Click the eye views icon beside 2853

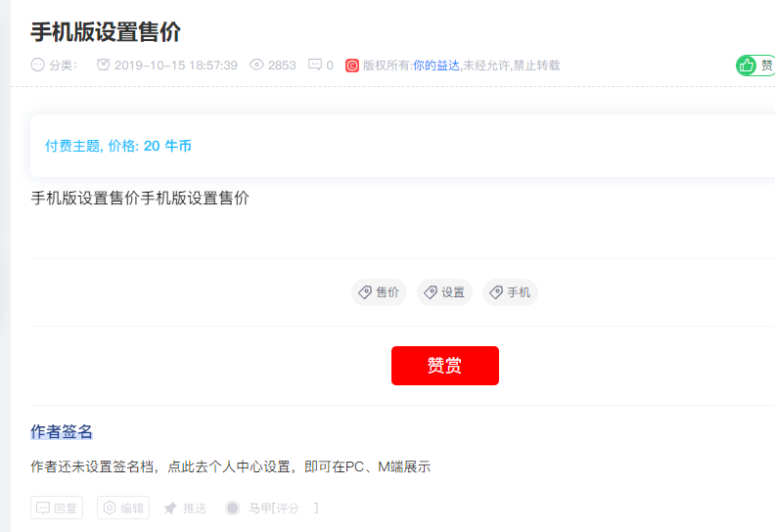pos(256,65)
